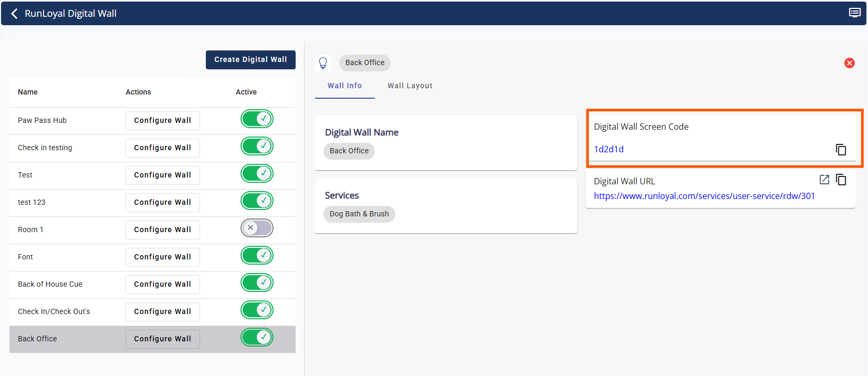Configure the Back of House Cue wall
The image size is (868, 376).
pyautogui.click(x=163, y=284)
